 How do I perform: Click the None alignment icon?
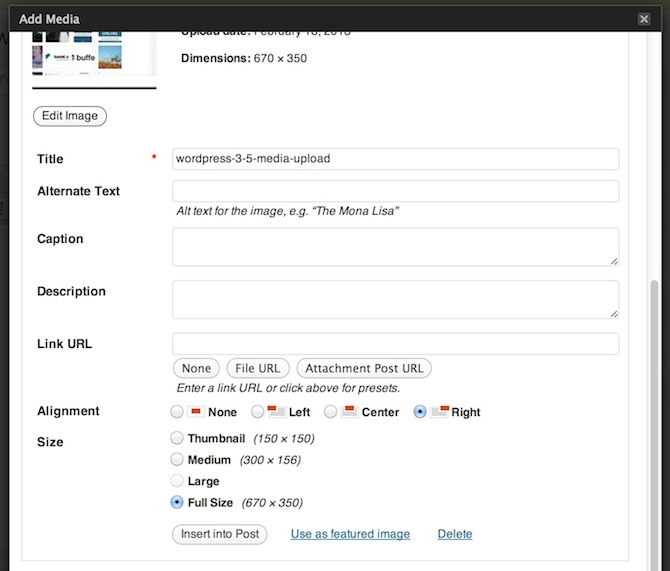click(x=196, y=412)
